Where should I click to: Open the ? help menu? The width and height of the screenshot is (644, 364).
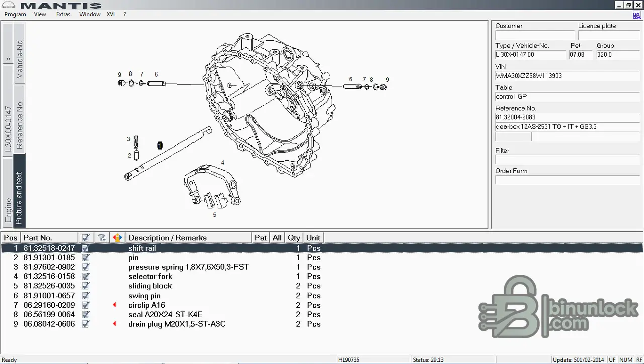coord(125,14)
